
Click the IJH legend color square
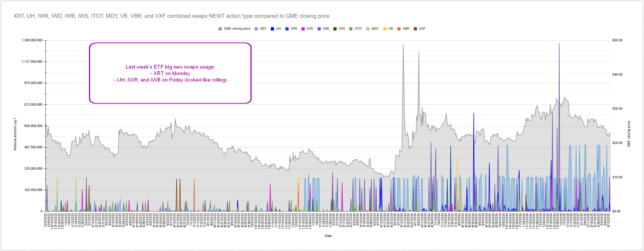click(x=272, y=28)
